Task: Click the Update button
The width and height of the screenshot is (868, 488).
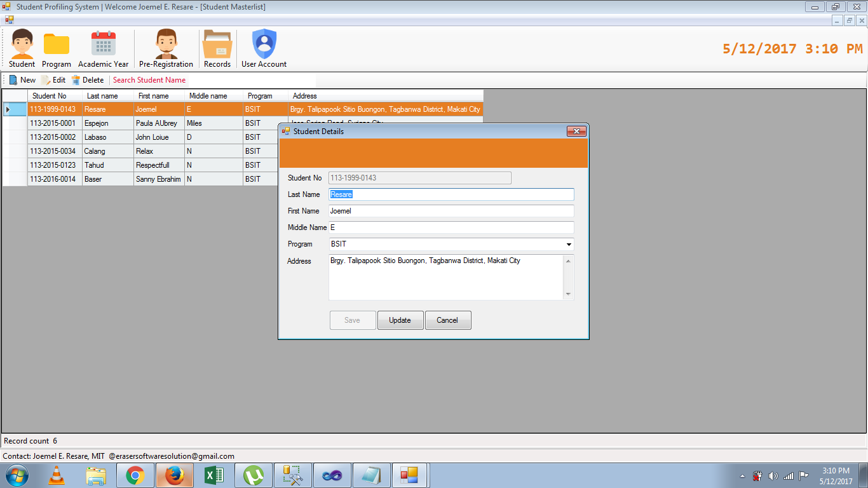Action: coord(400,320)
